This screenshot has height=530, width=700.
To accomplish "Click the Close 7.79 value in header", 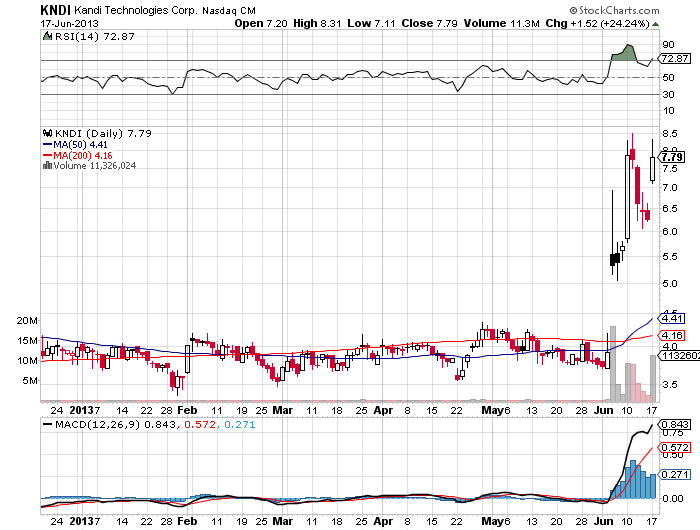I will click(429, 24).
